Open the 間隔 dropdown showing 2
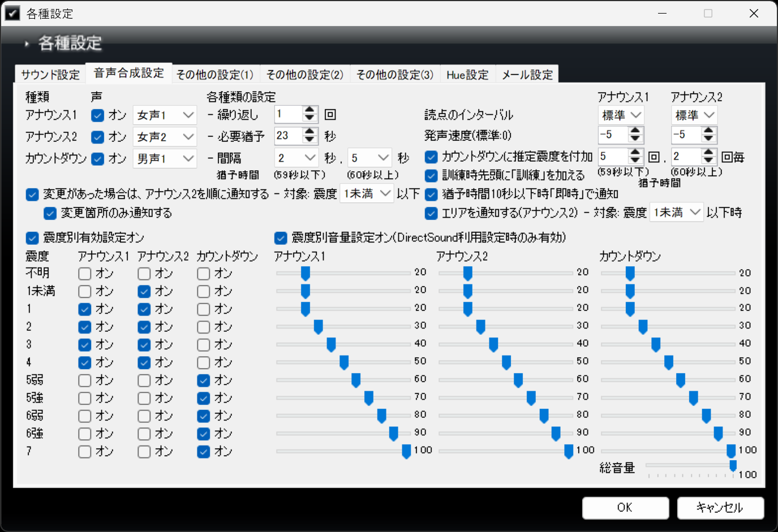Image resolution: width=778 pixels, height=532 pixels. click(x=296, y=158)
